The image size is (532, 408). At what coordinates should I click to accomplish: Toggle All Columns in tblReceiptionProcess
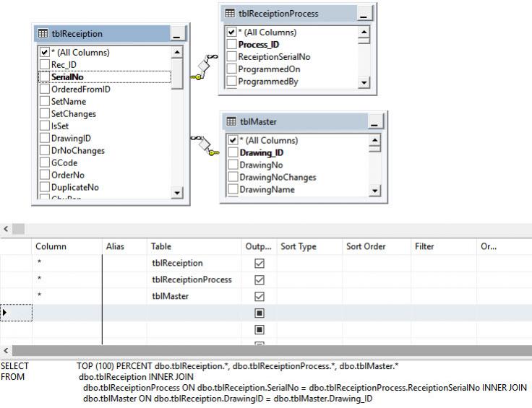coord(231,32)
